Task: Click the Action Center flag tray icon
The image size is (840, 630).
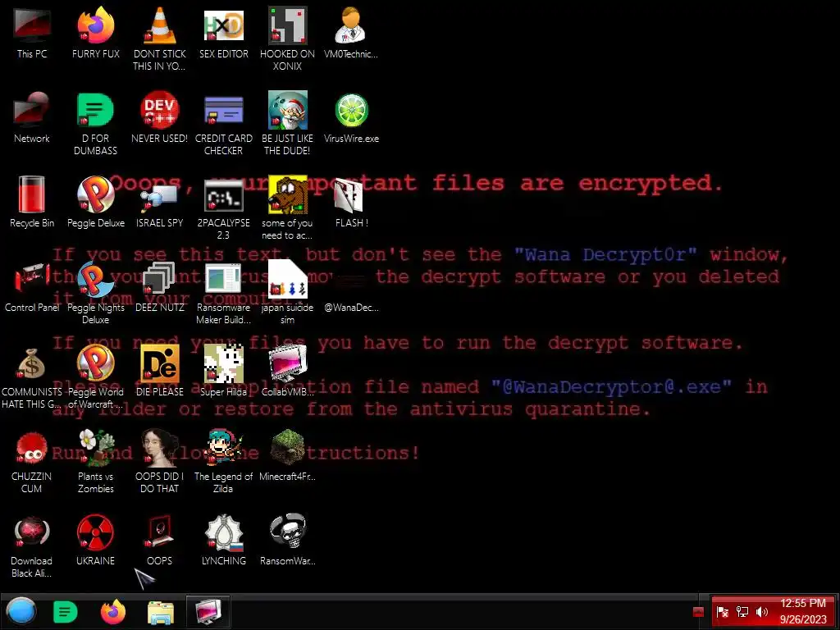Action: (x=722, y=612)
